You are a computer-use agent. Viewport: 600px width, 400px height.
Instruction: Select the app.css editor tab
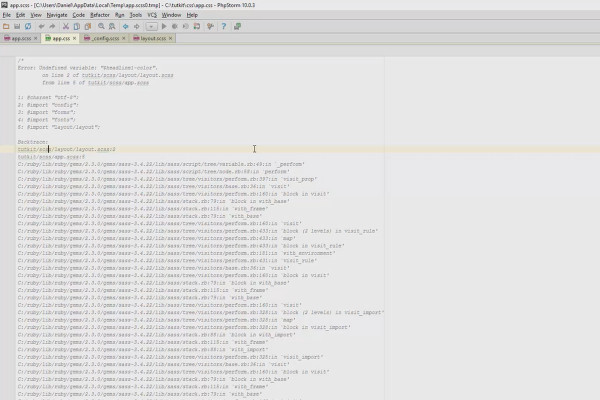click(58, 38)
